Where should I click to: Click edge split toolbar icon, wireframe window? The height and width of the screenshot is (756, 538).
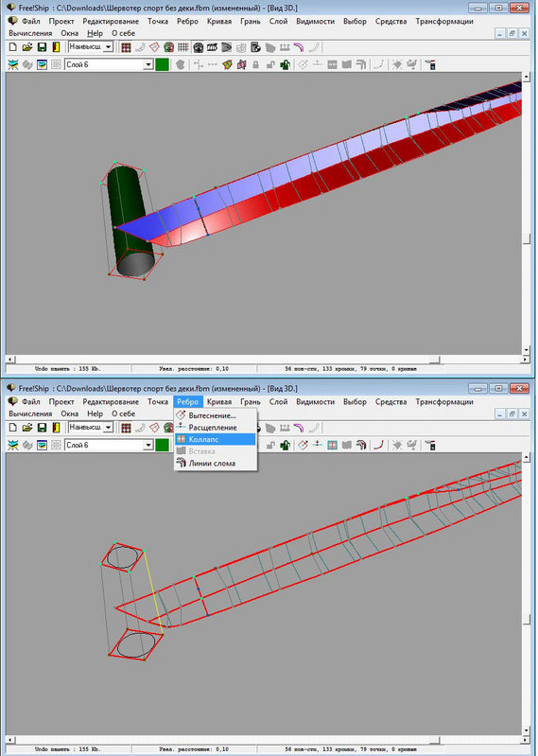pyautogui.click(x=318, y=445)
